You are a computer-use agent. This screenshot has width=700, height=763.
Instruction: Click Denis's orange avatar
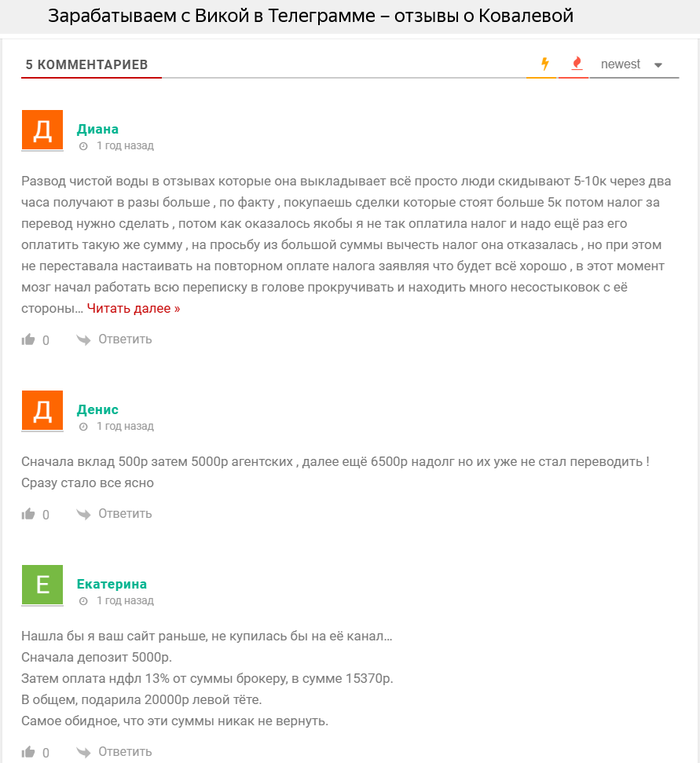click(42, 410)
